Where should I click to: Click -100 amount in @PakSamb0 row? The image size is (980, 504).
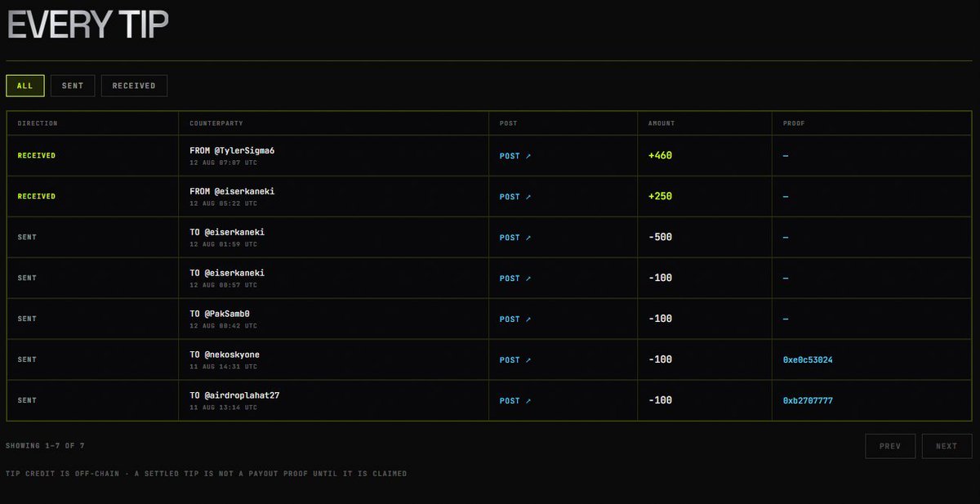pos(660,319)
